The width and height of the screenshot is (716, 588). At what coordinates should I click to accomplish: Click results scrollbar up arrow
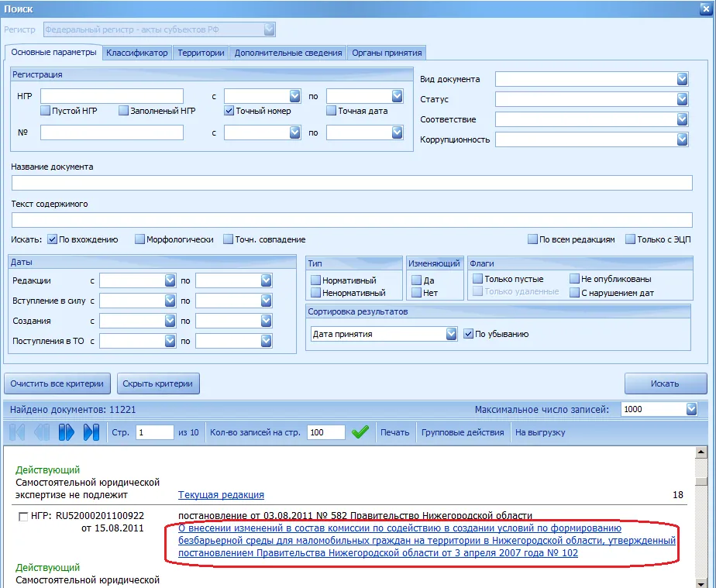tap(701, 452)
